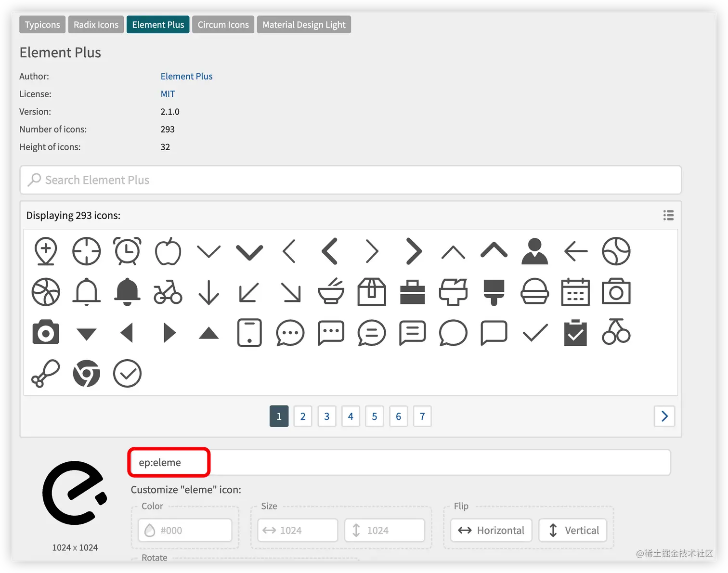
Task: Select the box package icon
Action: [x=372, y=292]
